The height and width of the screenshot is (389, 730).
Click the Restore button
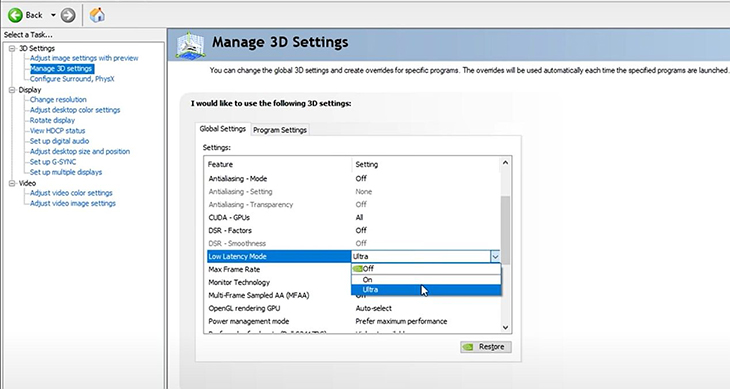[x=486, y=347]
